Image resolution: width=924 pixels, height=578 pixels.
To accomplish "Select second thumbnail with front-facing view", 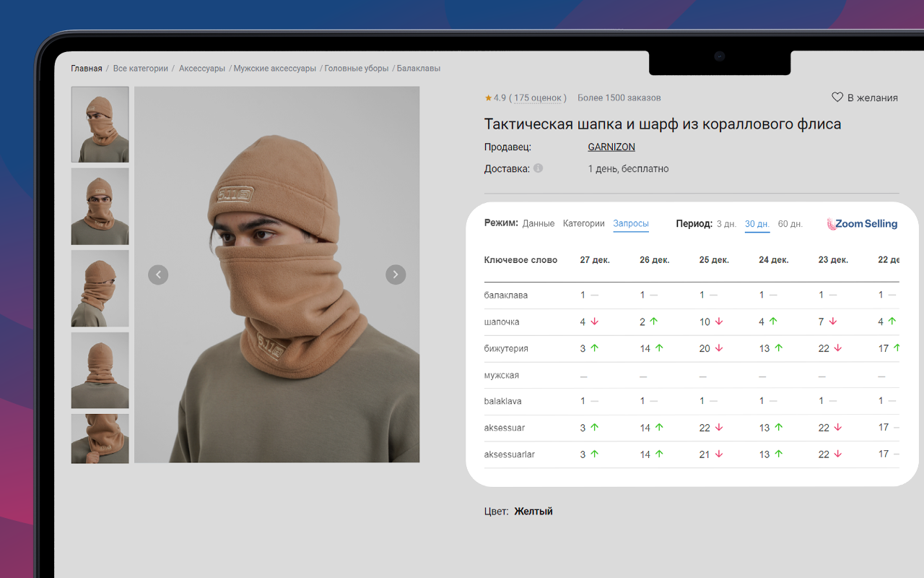I will 100,207.
